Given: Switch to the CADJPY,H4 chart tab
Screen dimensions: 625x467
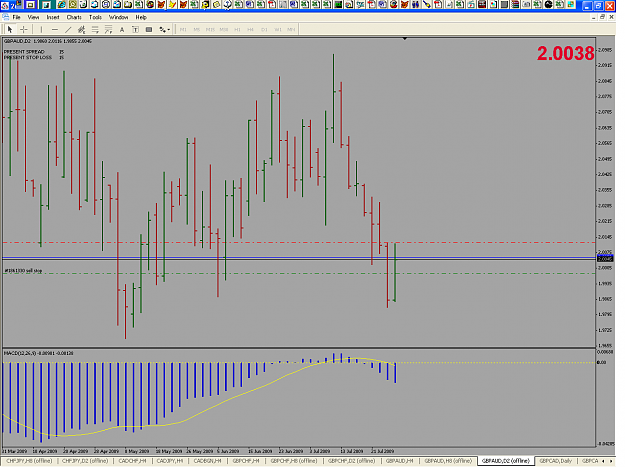Looking at the screenshot, I should pos(170,461).
